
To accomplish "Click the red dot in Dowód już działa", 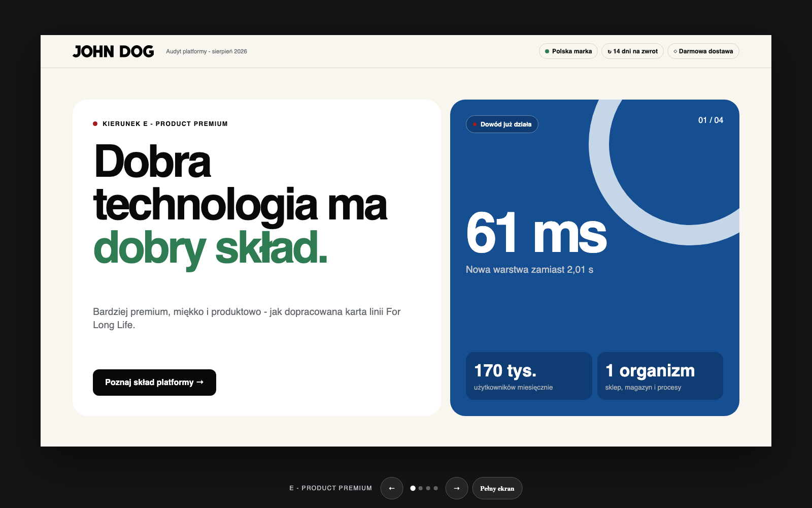I will 475,124.
